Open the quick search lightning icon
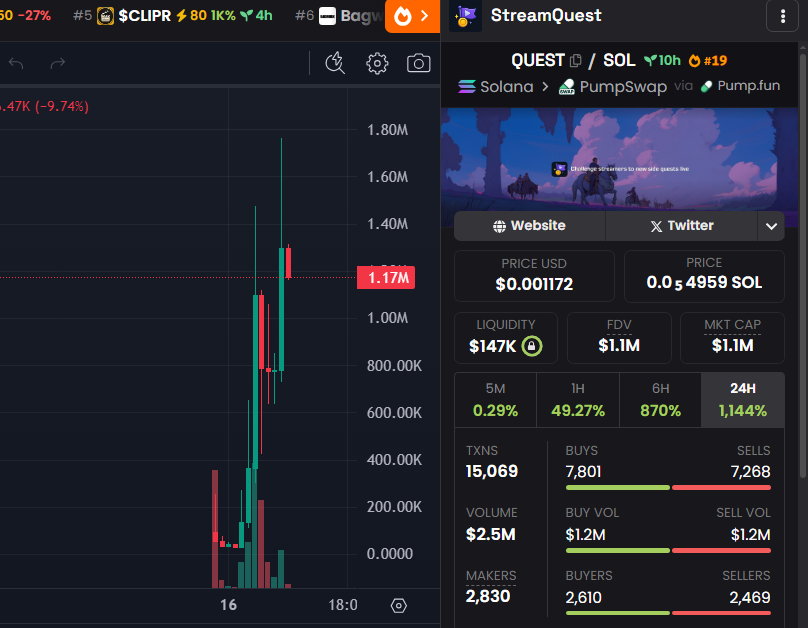The width and height of the screenshot is (808, 628). tap(335, 63)
